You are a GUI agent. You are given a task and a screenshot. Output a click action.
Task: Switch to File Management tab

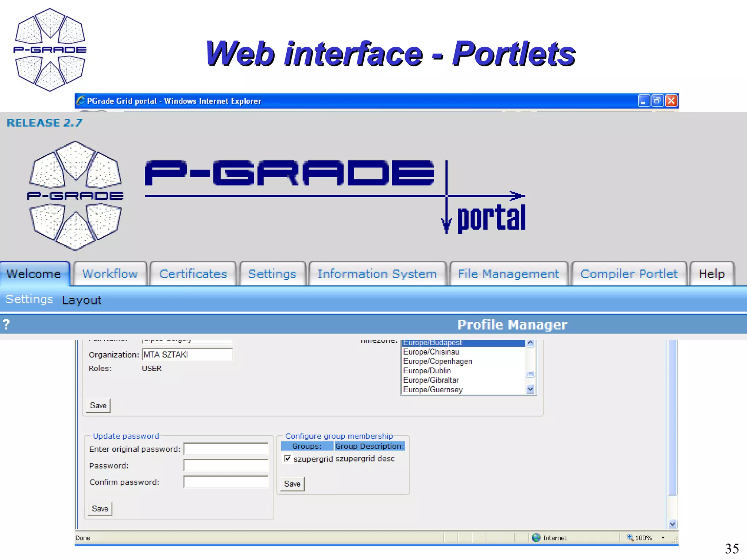(508, 273)
